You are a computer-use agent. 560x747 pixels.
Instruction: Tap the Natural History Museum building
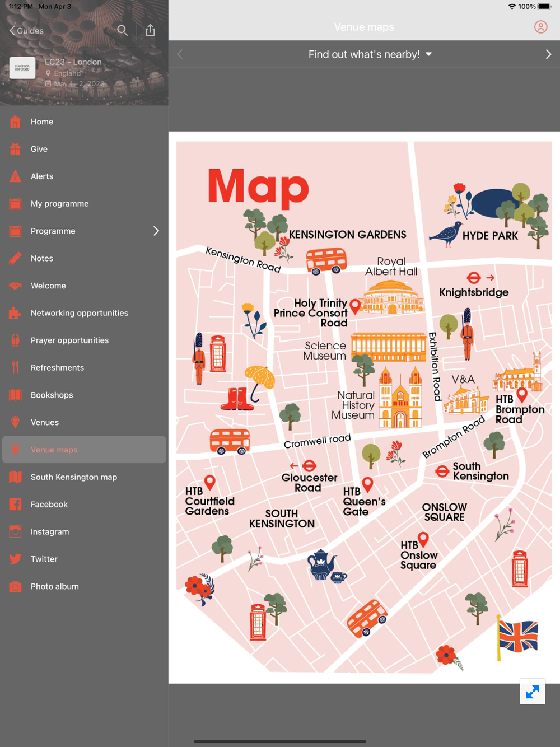400,397
